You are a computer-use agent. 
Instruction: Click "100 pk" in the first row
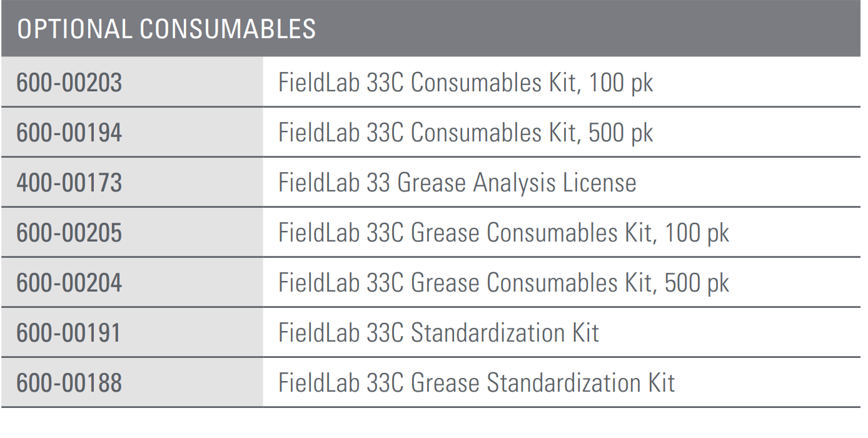621,83
